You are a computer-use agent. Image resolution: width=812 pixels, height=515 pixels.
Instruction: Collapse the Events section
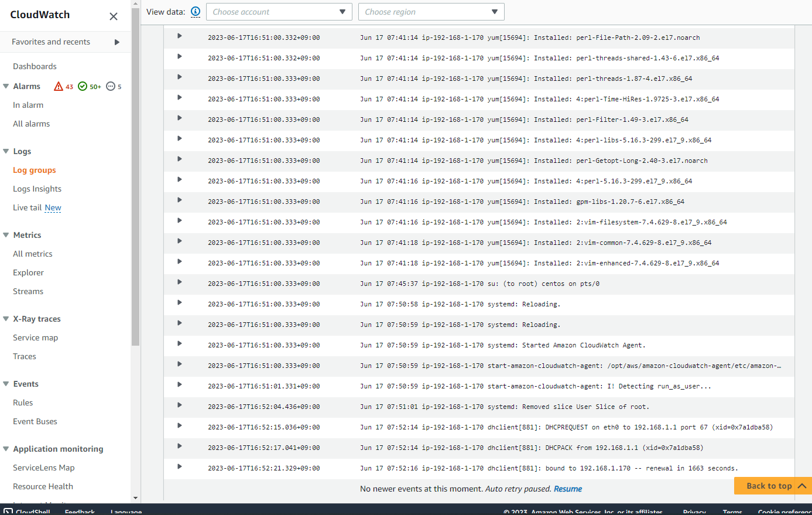click(6, 384)
